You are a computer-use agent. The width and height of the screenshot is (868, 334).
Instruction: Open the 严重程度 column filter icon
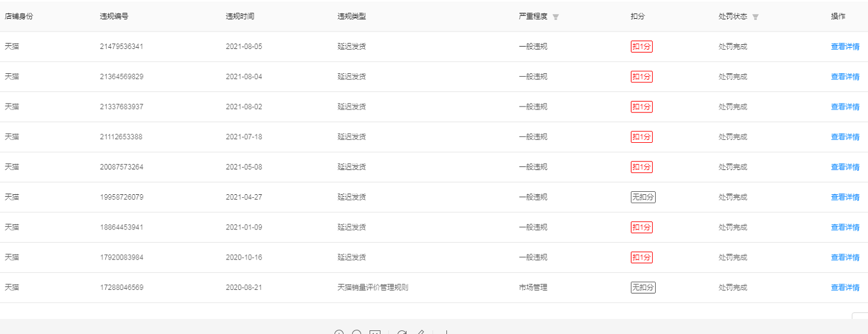556,17
